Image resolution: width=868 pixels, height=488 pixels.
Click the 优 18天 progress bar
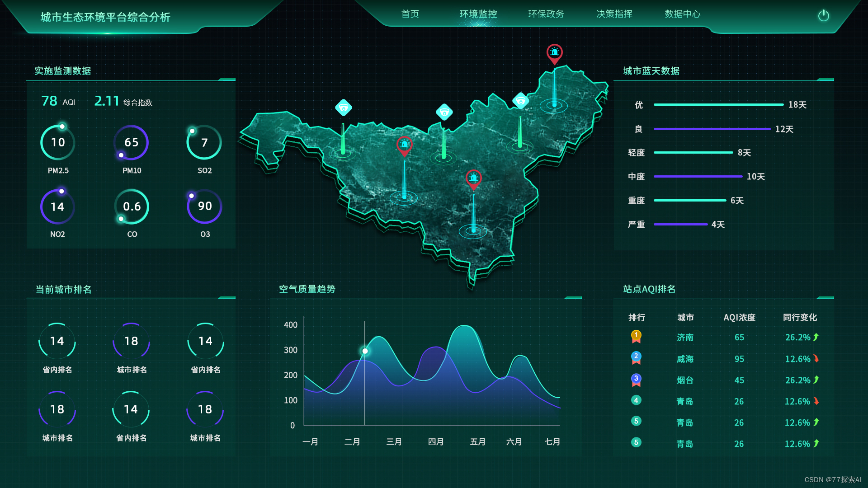[x=719, y=104]
